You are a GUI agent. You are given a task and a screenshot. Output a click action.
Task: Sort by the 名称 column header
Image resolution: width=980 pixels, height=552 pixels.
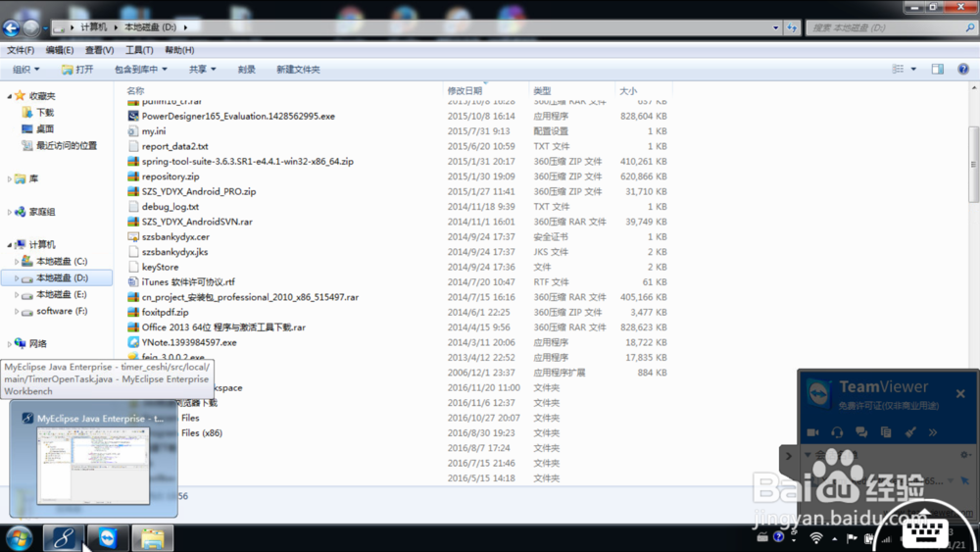tap(135, 90)
